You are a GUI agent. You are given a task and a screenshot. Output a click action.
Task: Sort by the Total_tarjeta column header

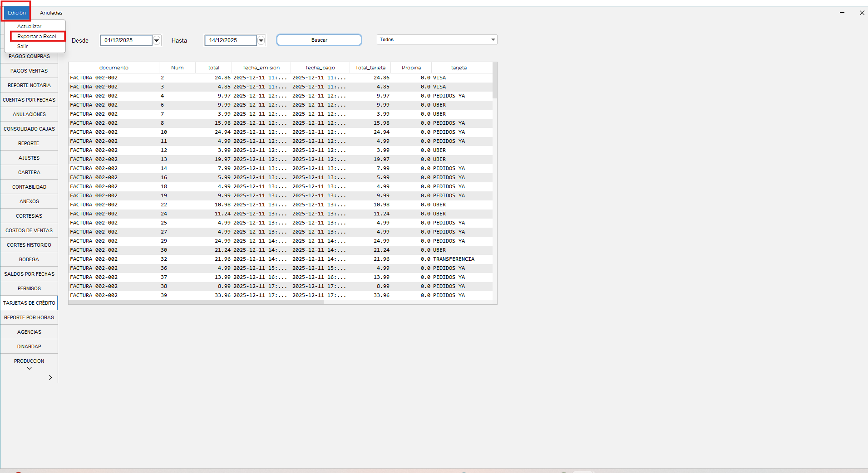(x=370, y=68)
